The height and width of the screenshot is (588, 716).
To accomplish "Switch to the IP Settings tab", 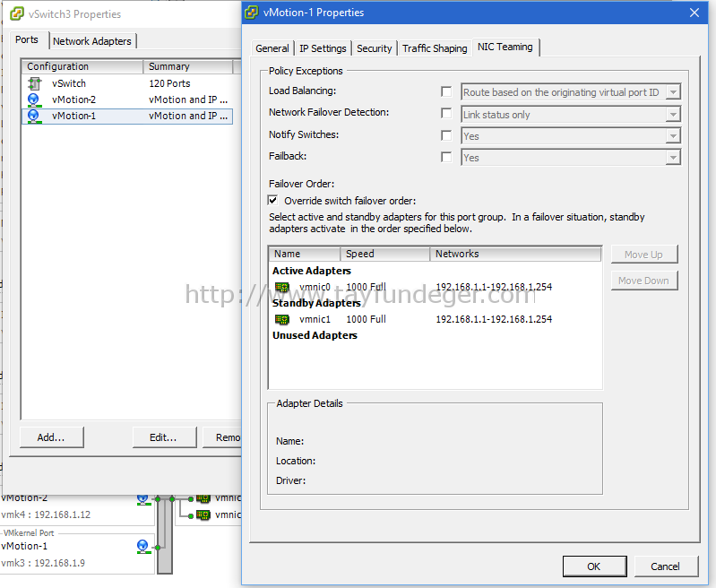I will [323, 48].
